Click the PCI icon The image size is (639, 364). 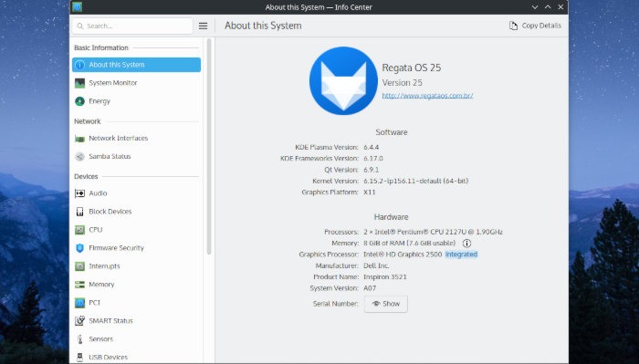80,303
